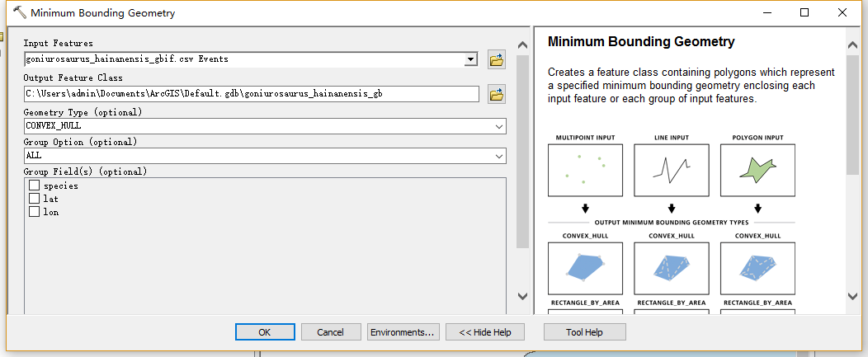
Task: Browse for Output Feature Class folder icon
Action: tap(497, 94)
